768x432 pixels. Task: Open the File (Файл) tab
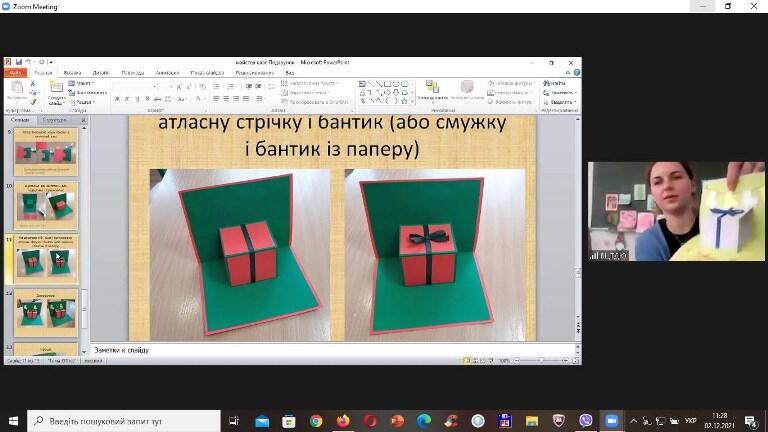coord(15,72)
